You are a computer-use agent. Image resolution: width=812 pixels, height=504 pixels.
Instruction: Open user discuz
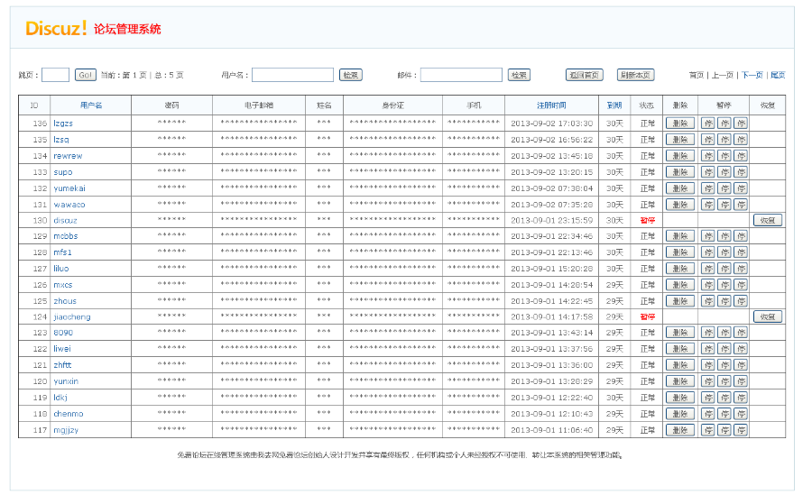pos(65,220)
